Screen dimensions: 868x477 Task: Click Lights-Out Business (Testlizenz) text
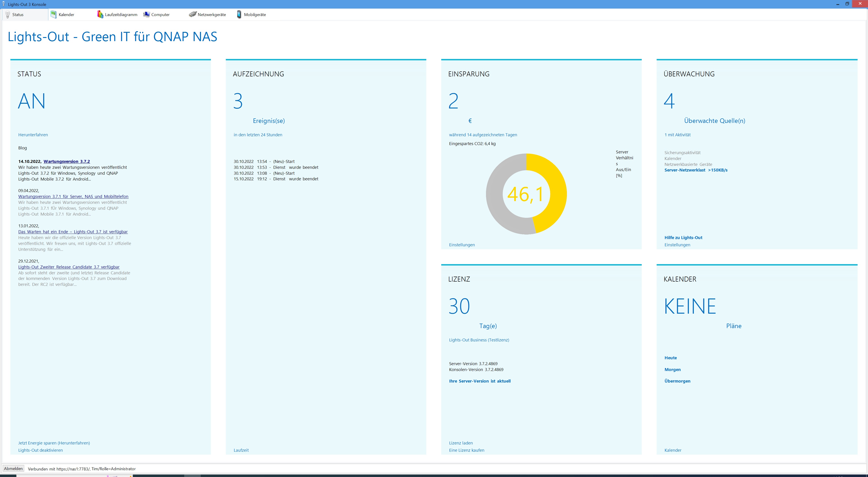tap(479, 340)
